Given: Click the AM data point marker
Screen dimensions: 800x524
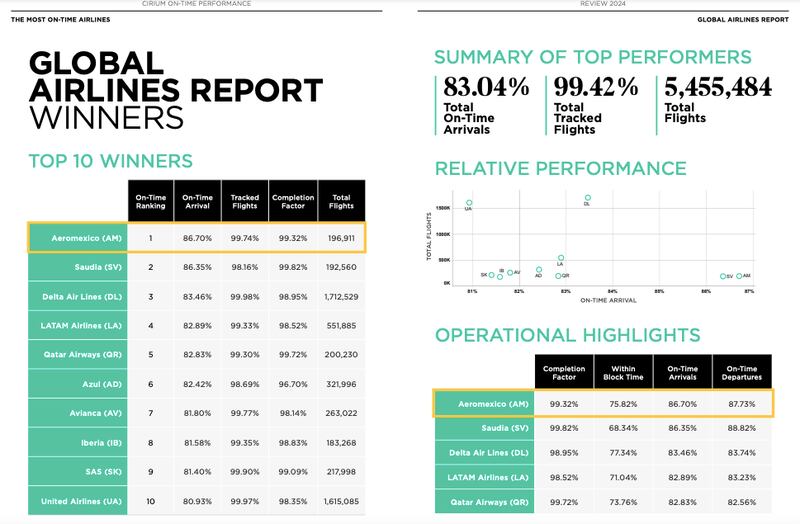Looking at the screenshot, I should point(739,276).
